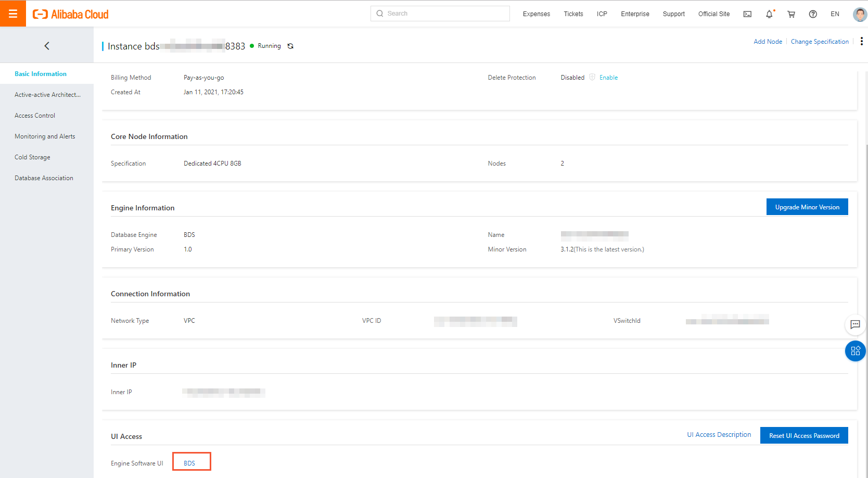Open the shopping cart
This screenshot has width=868, height=478.
pyautogui.click(x=791, y=14)
